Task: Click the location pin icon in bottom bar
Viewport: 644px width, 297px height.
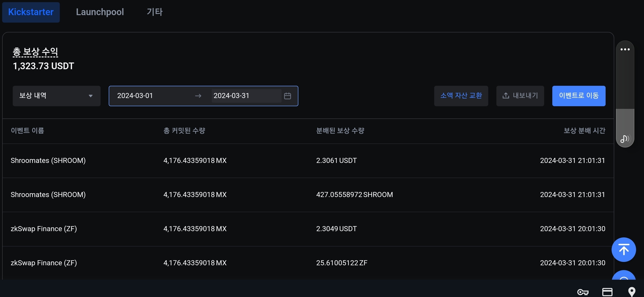Action: coord(632,291)
